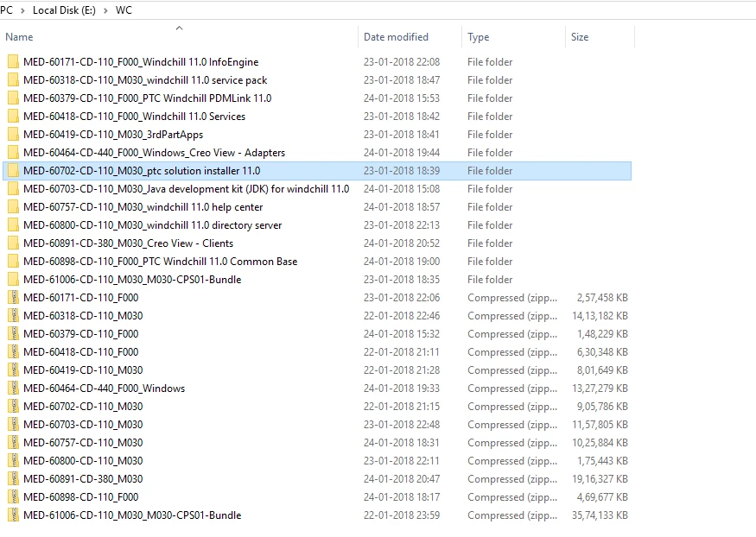Click folder icon of ptc solution installer 11.0
This screenshot has height=537, width=756.
click(13, 170)
